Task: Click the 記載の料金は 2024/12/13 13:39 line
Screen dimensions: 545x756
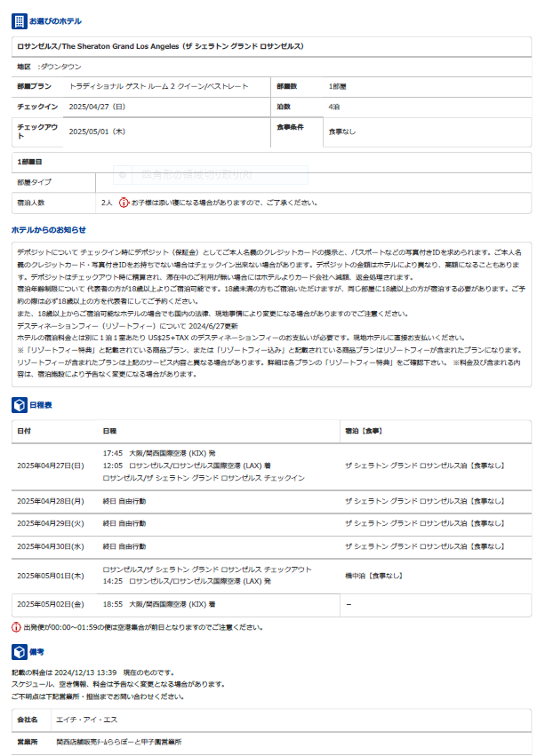Action: pyautogui.click(x=93, y=672)
